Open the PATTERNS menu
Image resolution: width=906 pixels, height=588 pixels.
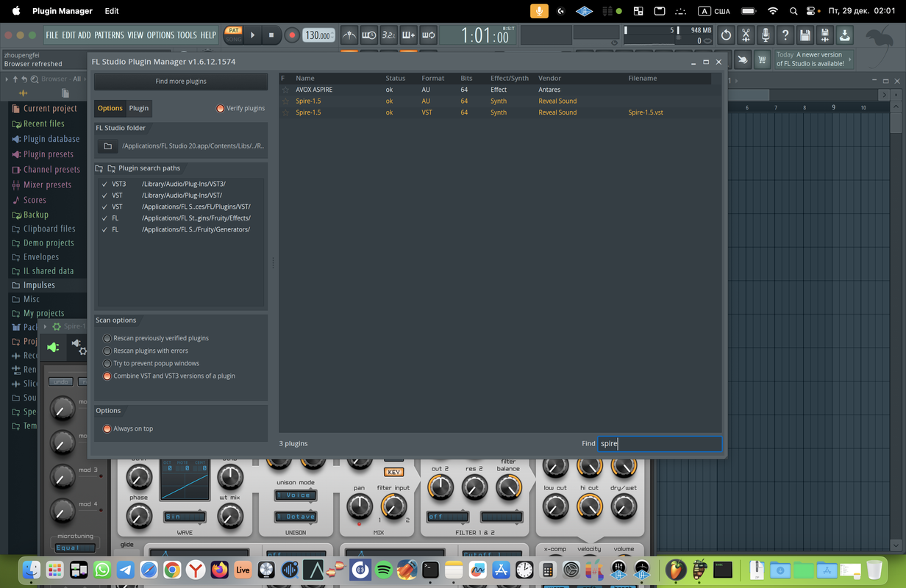109,35
